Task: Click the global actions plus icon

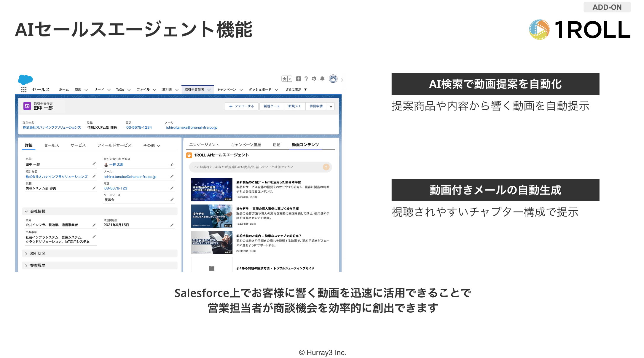Action: point(299,79)
